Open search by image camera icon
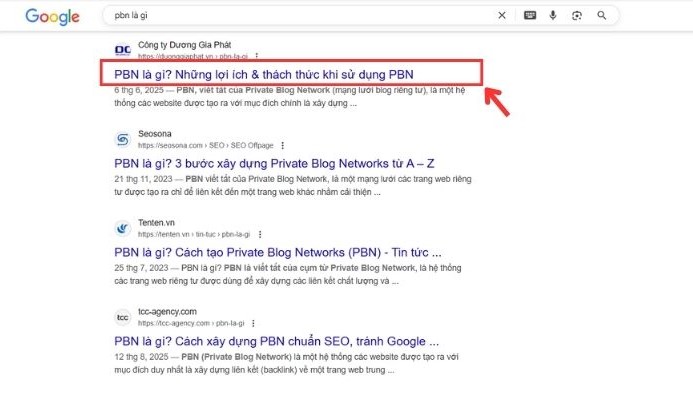693x405 pixels. [x=577, y=15]
